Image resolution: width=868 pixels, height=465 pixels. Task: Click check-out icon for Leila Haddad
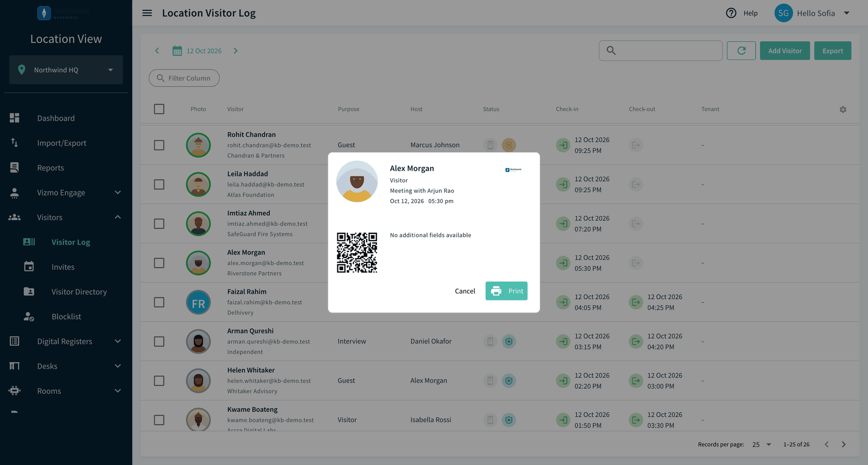tap(636, 184)
